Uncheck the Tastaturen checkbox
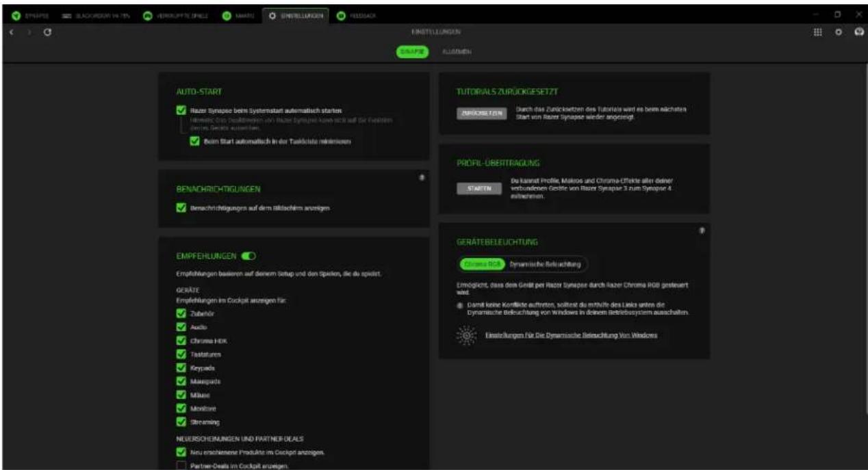 [181, 354]
